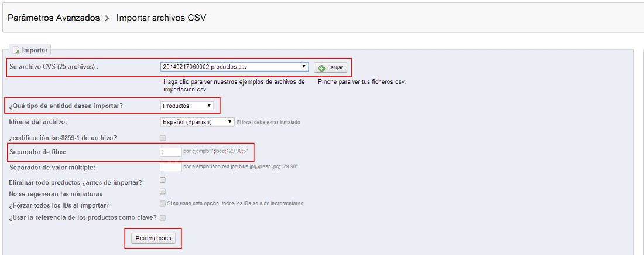
Task: Open the file language dropdown Español (Spanish)
Action: [x=197, y=122]
